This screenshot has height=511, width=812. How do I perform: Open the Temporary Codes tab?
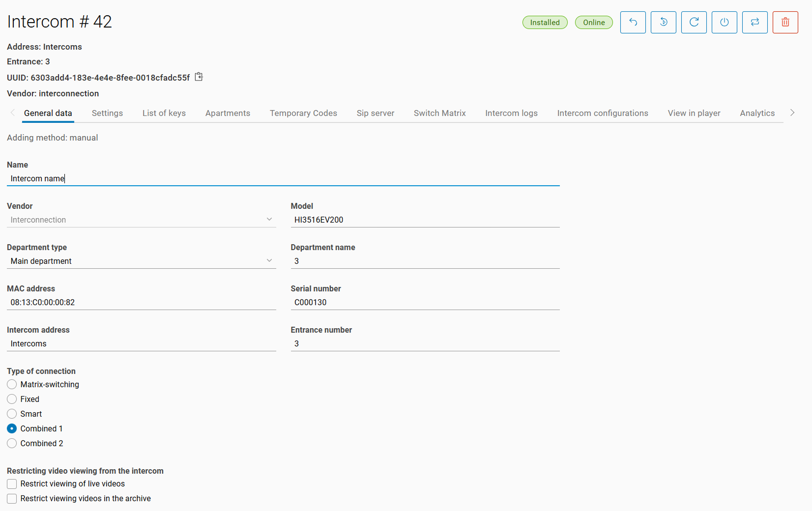[x=303, y=113]
